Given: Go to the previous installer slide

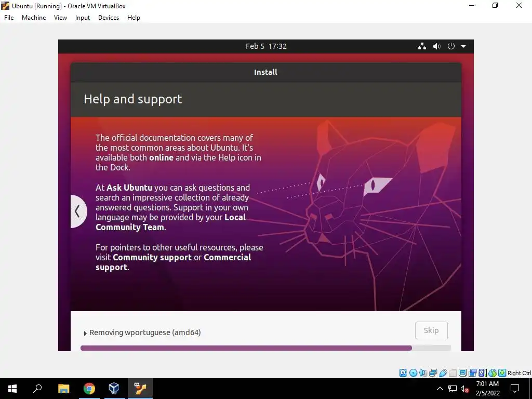Looking at the screenshot, I should tap(78, 211).
